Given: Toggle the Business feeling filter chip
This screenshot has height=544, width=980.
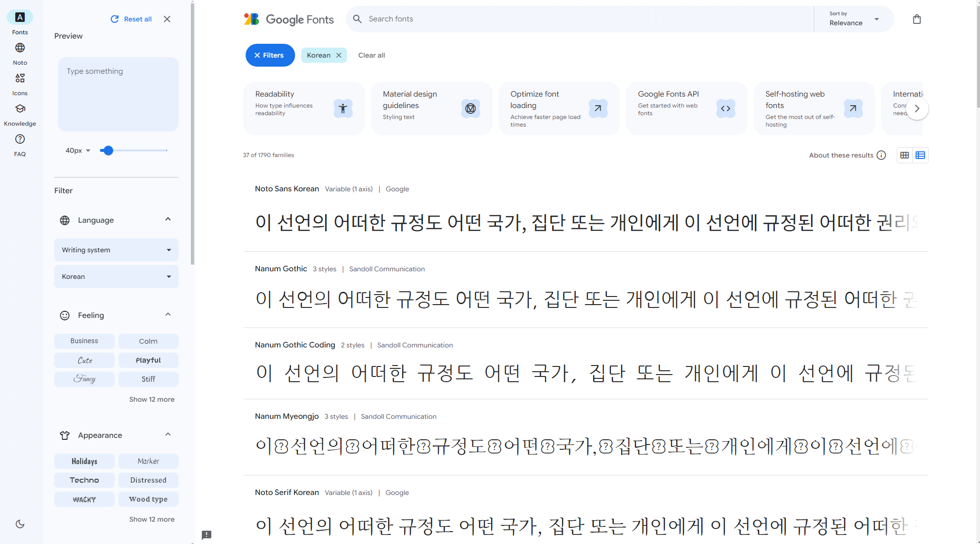Looking at the screenshot, I should point(84,341).
